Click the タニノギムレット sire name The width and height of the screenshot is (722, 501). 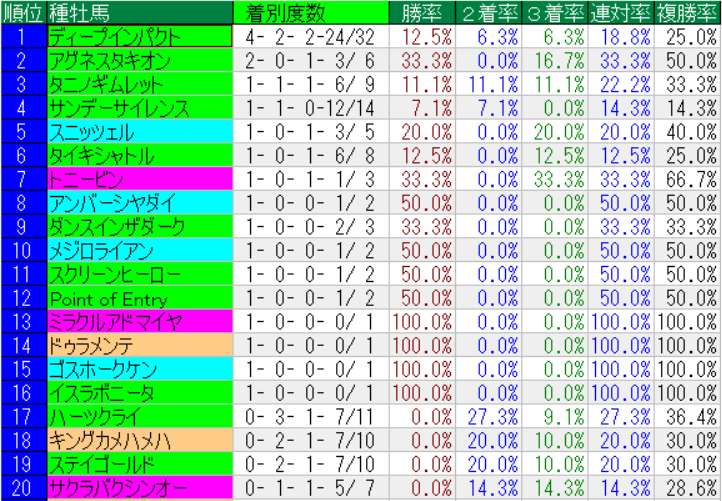pyautogui.click(x=140, y=84)
